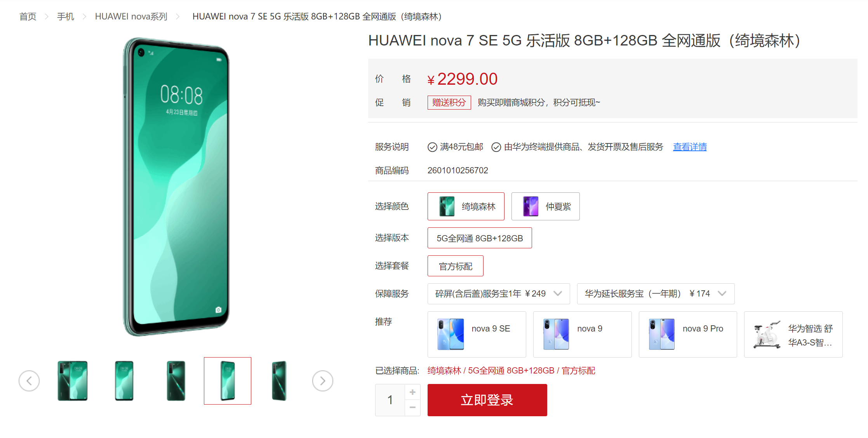Increase quantity with the plus stepper
The width and height of the screenshot is (868, 438).
pos(412,392)
